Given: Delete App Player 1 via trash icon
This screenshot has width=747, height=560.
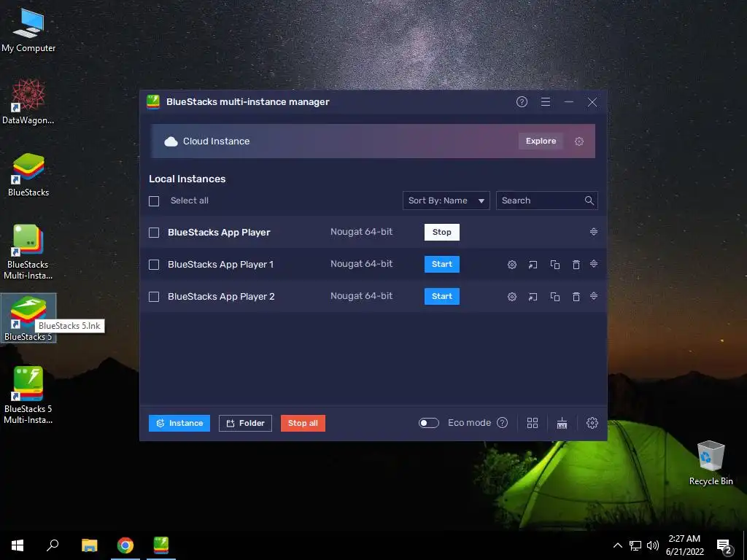Looking at the screenshot, I should tap(576, 265).
